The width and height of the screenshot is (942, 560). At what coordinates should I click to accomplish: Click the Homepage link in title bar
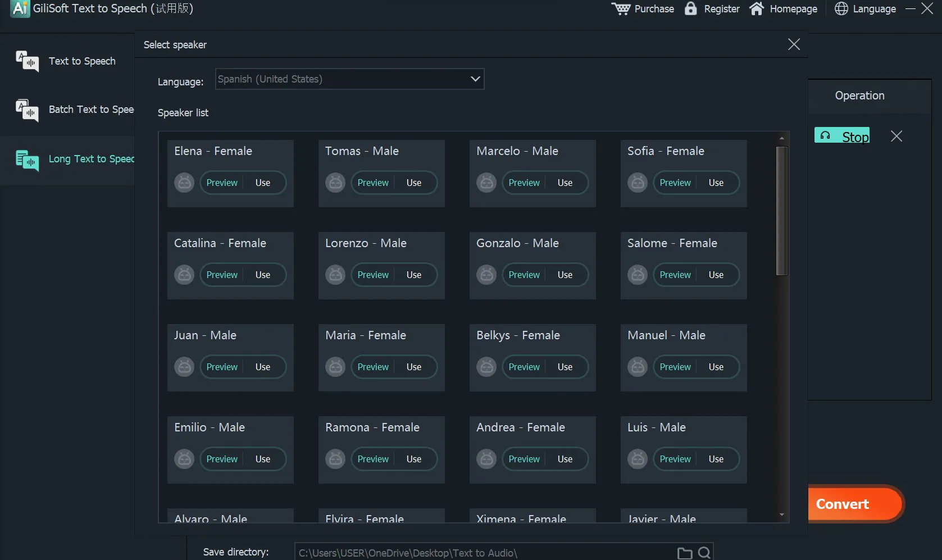tap(793, 9)
